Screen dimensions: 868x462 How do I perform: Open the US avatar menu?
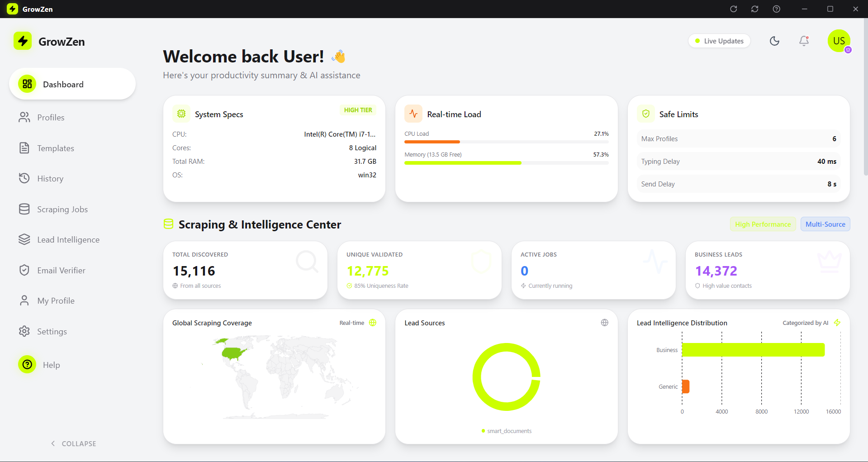[x=839, y=41]
